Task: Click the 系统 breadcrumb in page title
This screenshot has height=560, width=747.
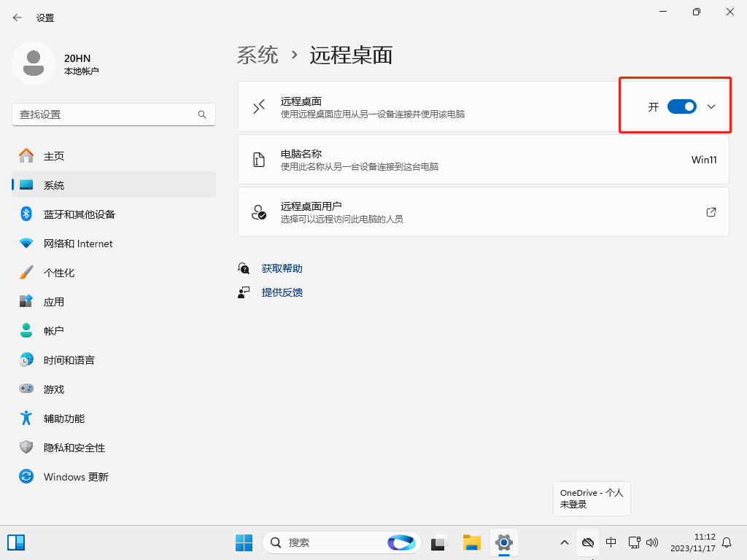Action: [258, 55]
